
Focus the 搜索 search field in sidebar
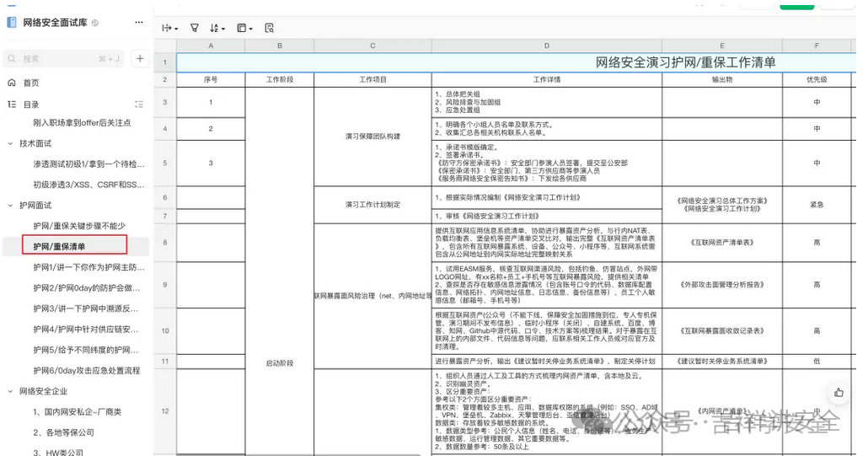[x=66, y=58]
